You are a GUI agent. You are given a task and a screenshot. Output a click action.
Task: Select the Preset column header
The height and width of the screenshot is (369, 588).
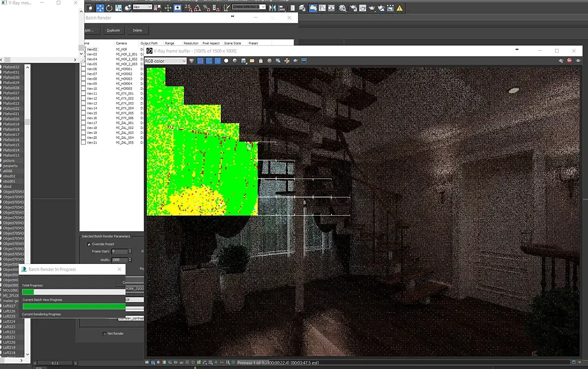click(253, 43)
